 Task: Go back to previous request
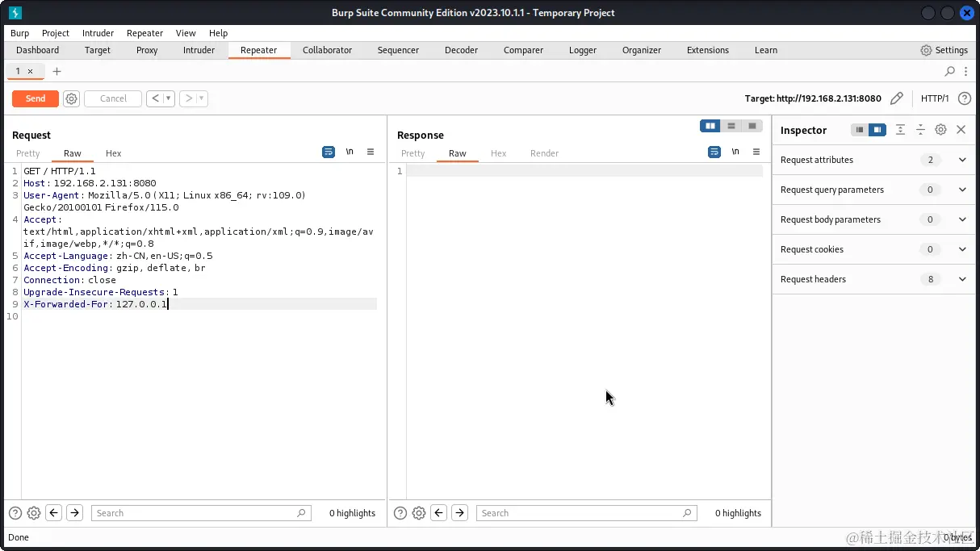tap(155, 98)
